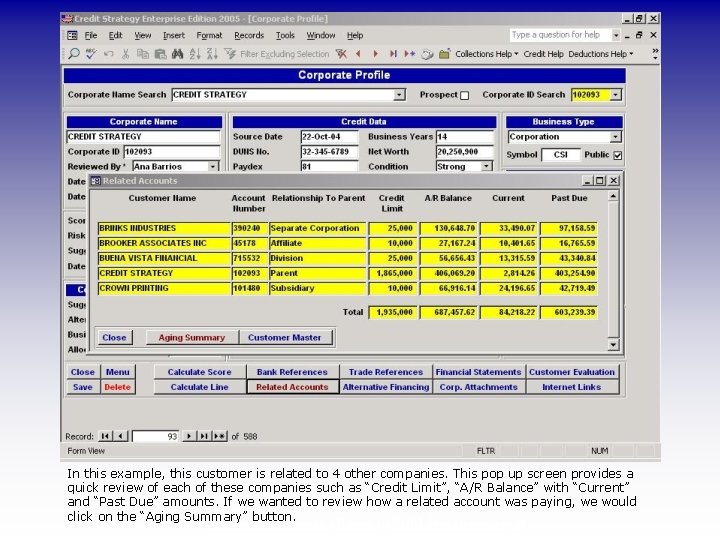Click Related Accounts window title icon
The height and width of the screenshot is (540, 720).
pyautogui.click(x=96, y=181)
